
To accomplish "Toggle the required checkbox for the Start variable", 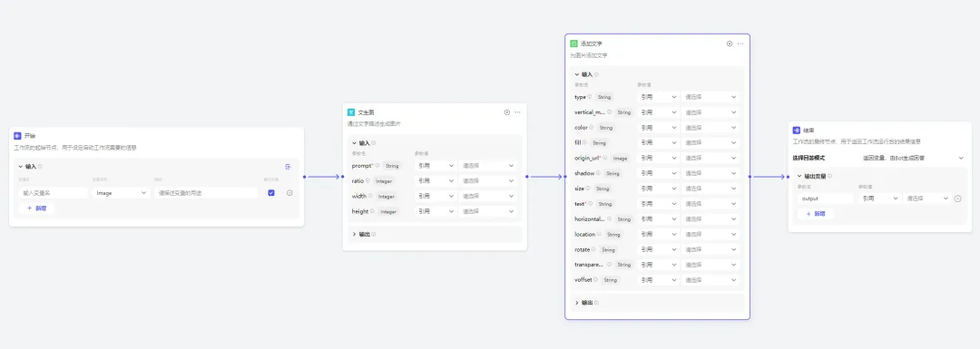I will pos(270,193).
